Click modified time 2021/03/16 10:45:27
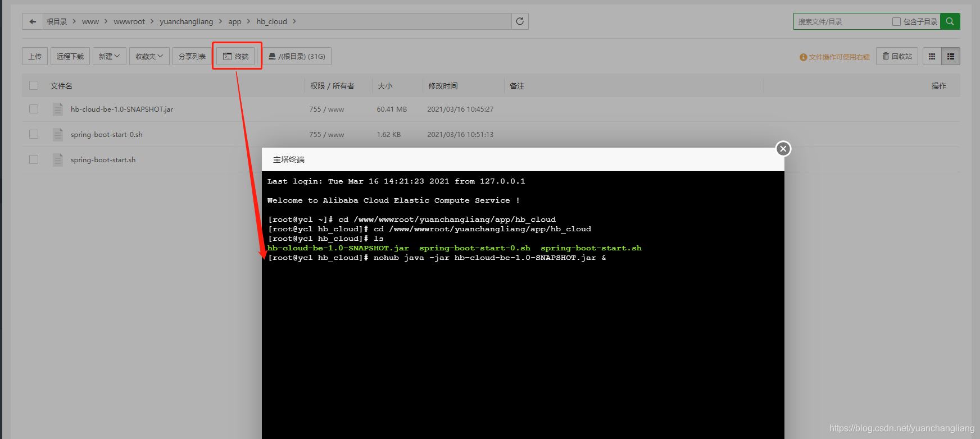This screenshot has height=439, width=980. 460,109
